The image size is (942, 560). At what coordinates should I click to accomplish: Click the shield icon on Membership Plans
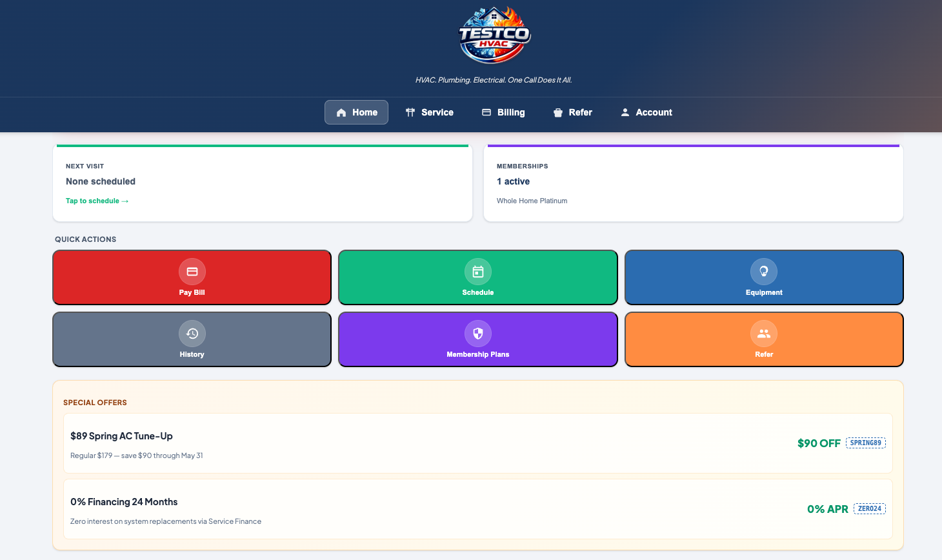[x=478, y=334]
